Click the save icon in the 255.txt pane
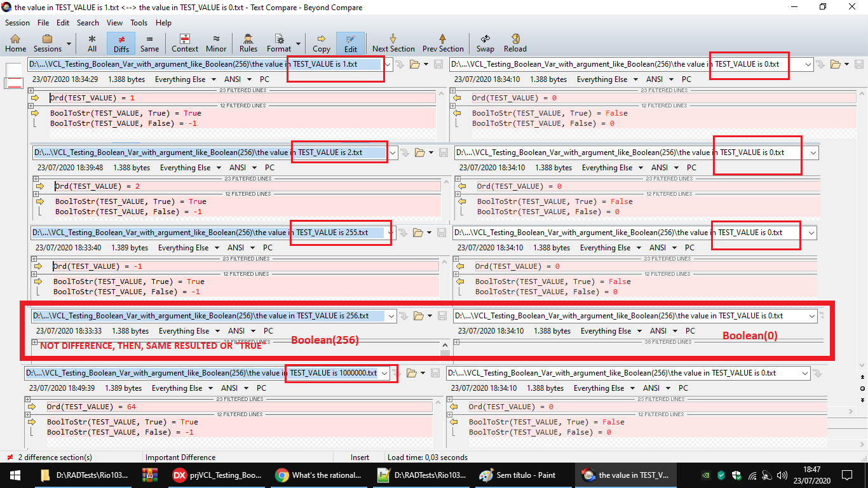Screen dimensions: 868x488 pyautogui.click(x=440, y=233)
